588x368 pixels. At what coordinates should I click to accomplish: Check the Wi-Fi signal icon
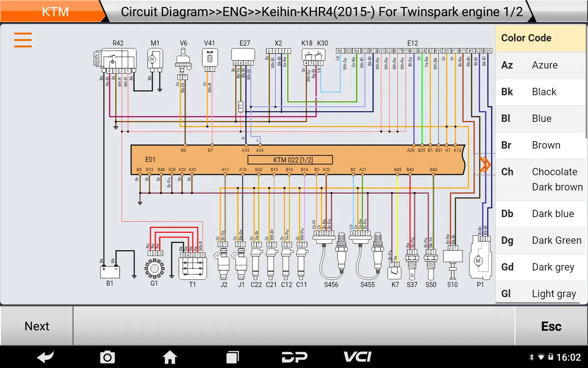[541, 357]
